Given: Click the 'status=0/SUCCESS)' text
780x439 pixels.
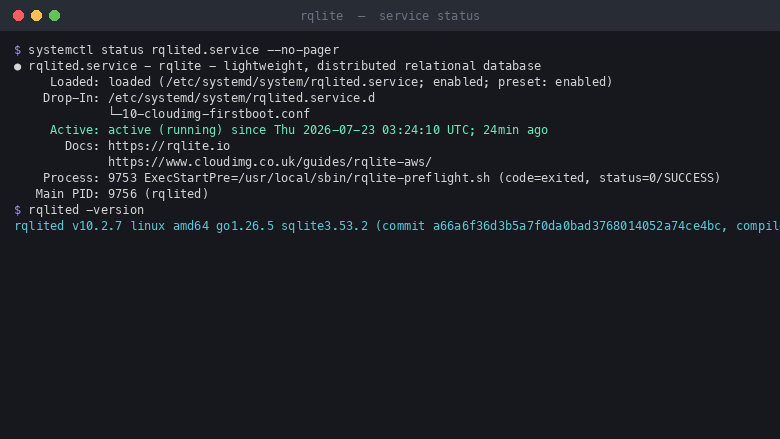Looking at the screenshot, I should coord(660,177).
